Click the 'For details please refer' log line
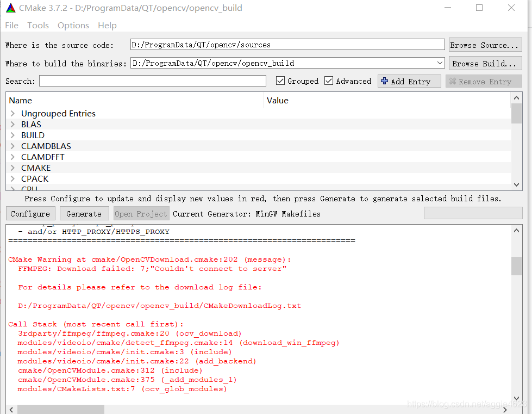 [x=140, y=287]
